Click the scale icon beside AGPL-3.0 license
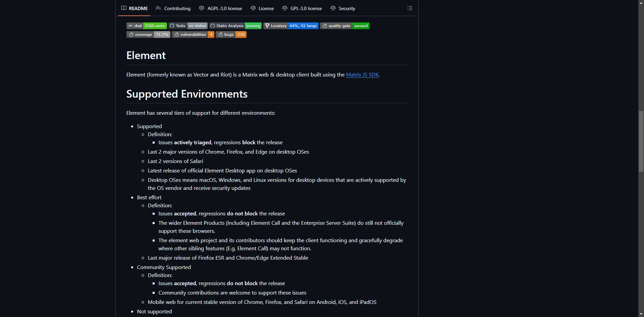Screen dimensions: 644x317 (202, 8)
